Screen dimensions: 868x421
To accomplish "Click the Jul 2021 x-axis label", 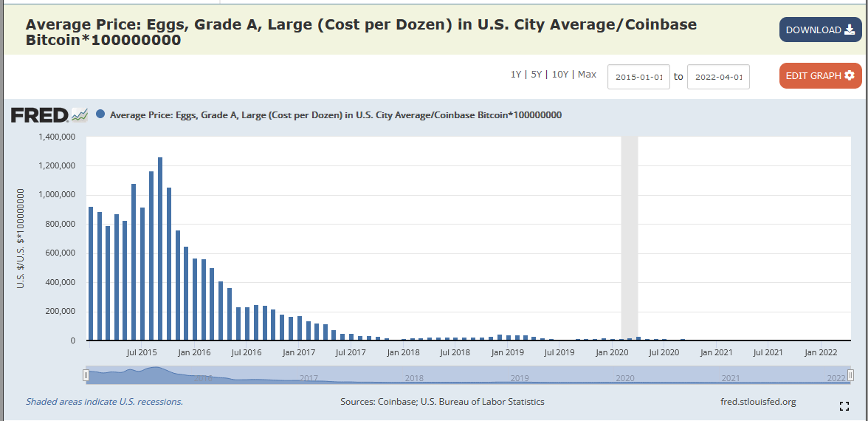I will point(768,352).
